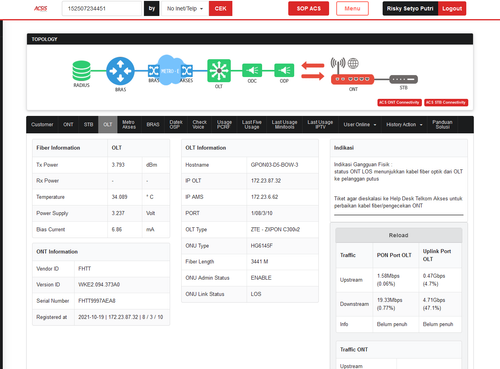Viewport: 500px width, 369px height.
Task: Click the red traffic arrows icon
Action: click(313, 71)
